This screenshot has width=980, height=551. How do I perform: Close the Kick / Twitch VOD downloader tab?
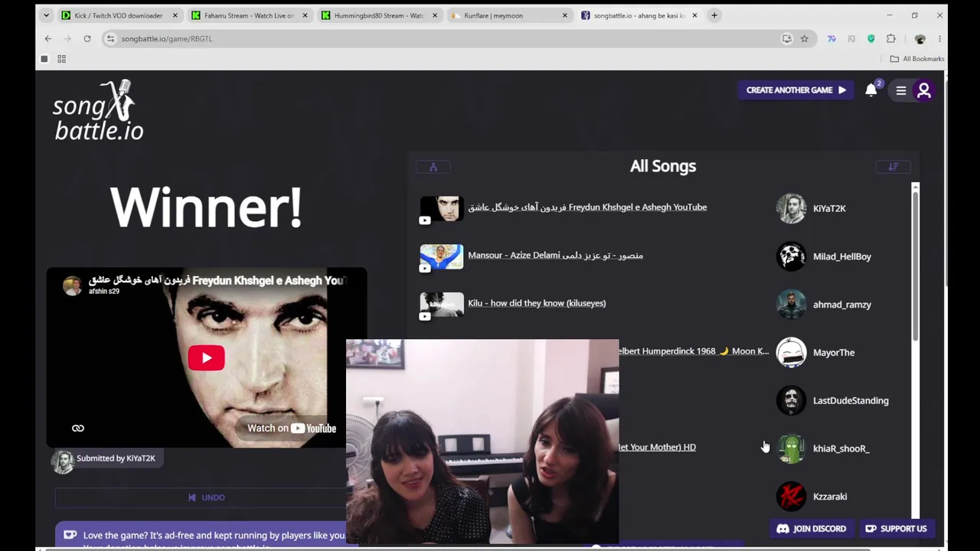point(175,15)
